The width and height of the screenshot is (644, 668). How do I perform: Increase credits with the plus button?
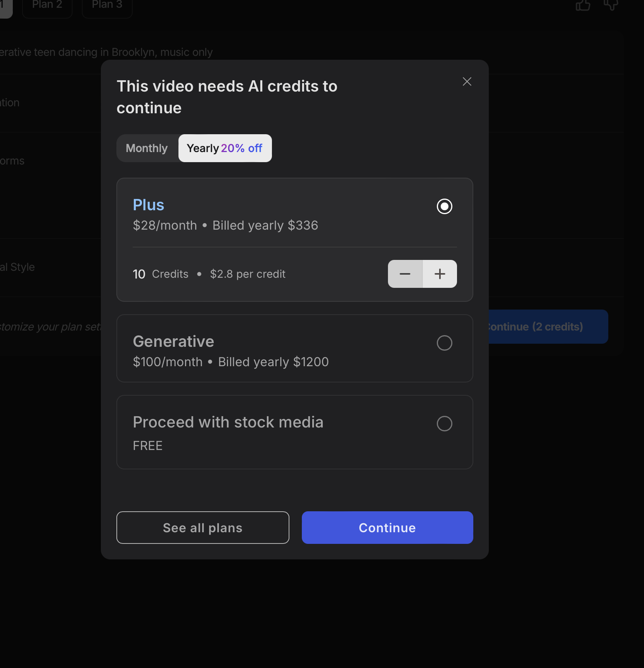click(x=440, y=274)
